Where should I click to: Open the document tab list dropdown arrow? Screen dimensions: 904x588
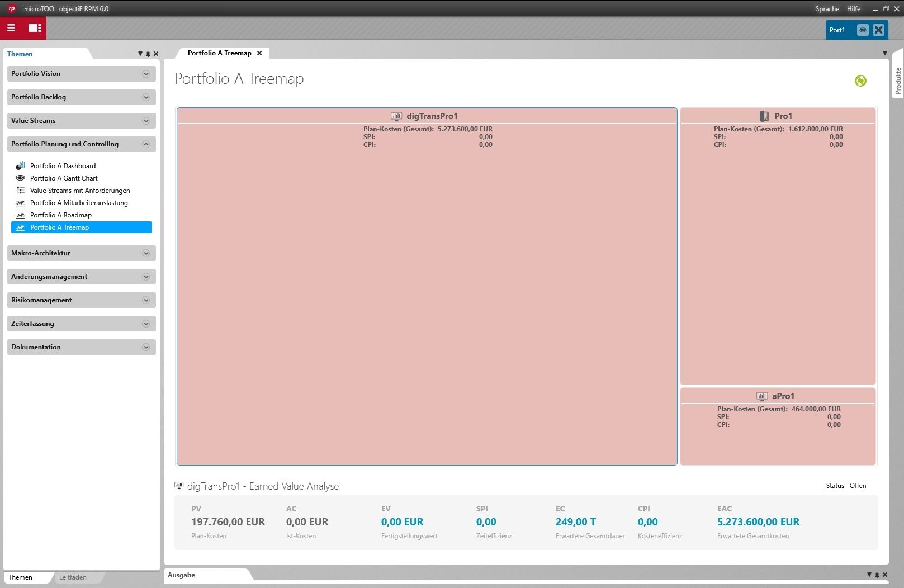pyautogui.click(x=885, y=53)
